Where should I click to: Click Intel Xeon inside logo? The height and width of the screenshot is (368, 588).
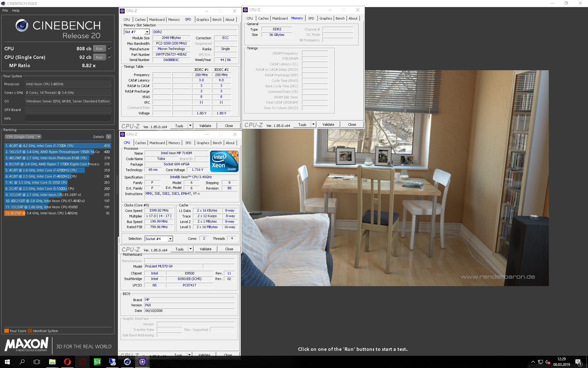pos(224,161)
